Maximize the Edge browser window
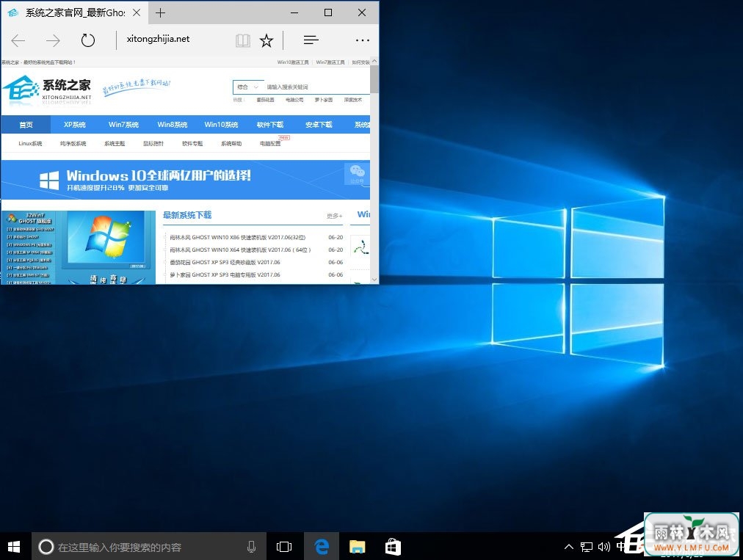The width and height of the screenshot is (743, 560). coord(328,12)
